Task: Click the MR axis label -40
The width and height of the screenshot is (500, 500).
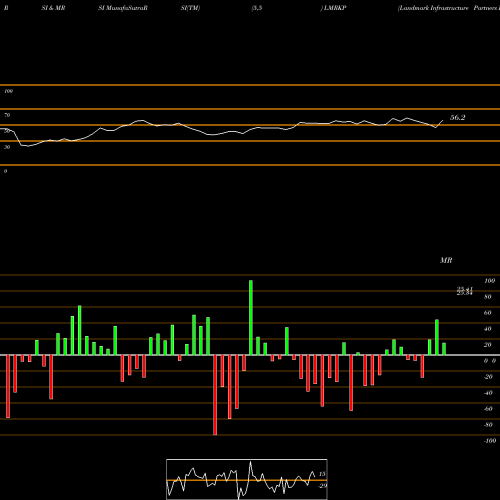Action: click(488, 393)
